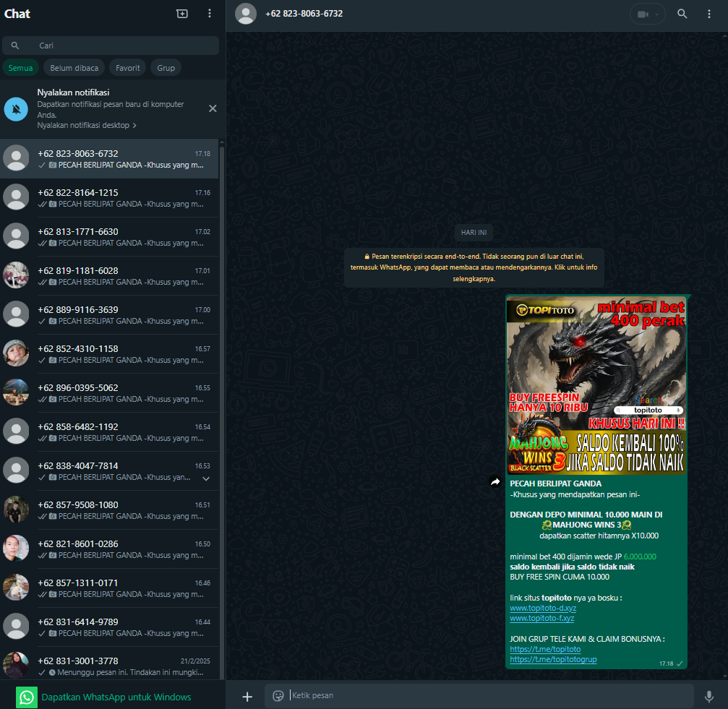Click profile photo of +62 852-4310-1158

[16, 353]
